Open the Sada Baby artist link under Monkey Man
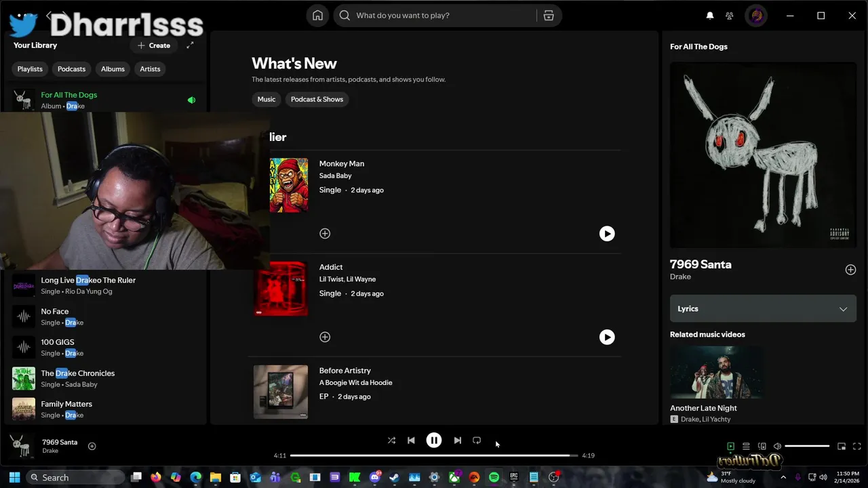 click(335, 176)
